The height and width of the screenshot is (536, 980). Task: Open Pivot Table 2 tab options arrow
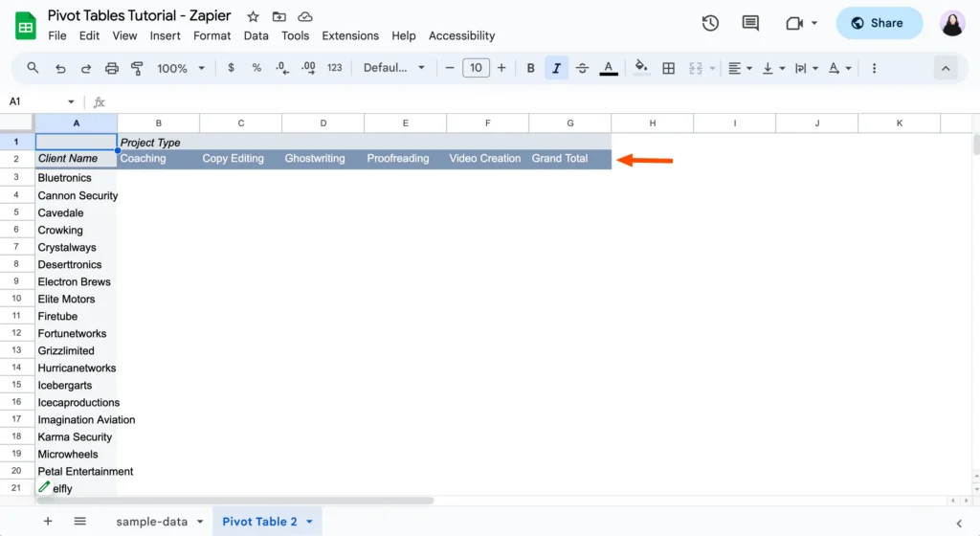click(309, 521)
